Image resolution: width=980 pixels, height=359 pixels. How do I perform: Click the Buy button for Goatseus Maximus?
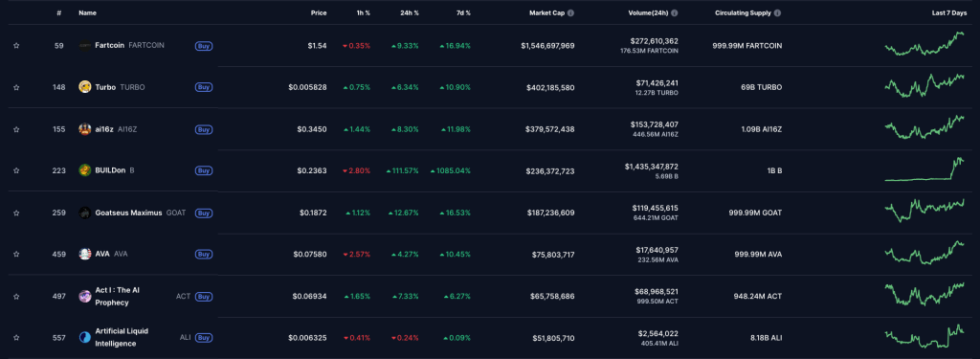tap(204, 213)
